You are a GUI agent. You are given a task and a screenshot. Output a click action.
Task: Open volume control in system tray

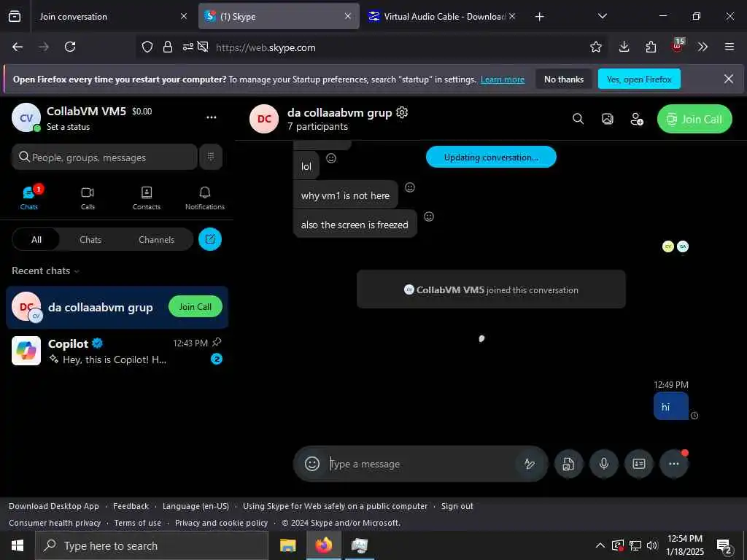point(652,545)
